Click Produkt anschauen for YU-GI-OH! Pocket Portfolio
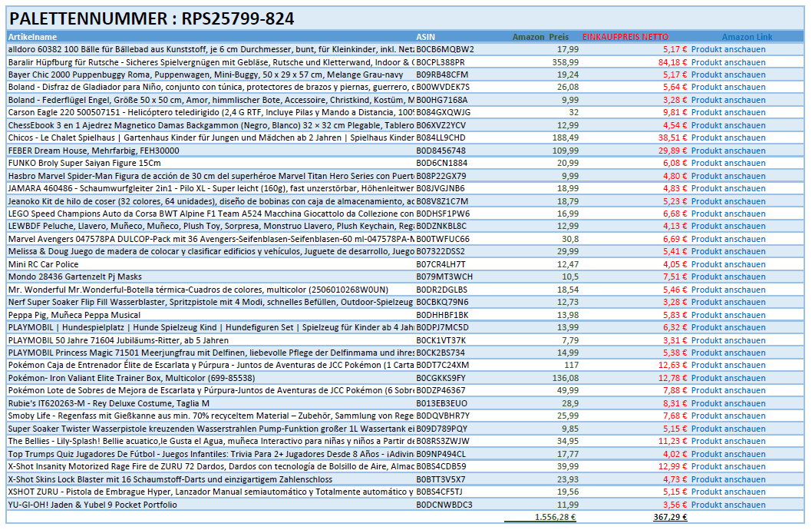This screenshot has height=530, width=812. click(728, 505)
